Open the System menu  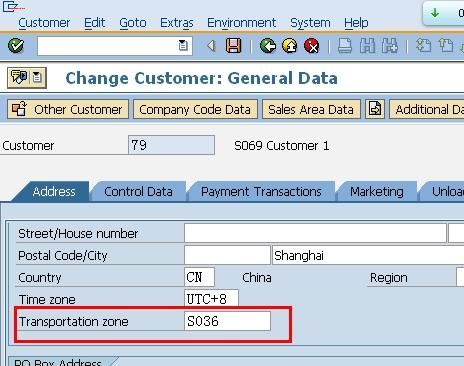(x=310, y=23)
